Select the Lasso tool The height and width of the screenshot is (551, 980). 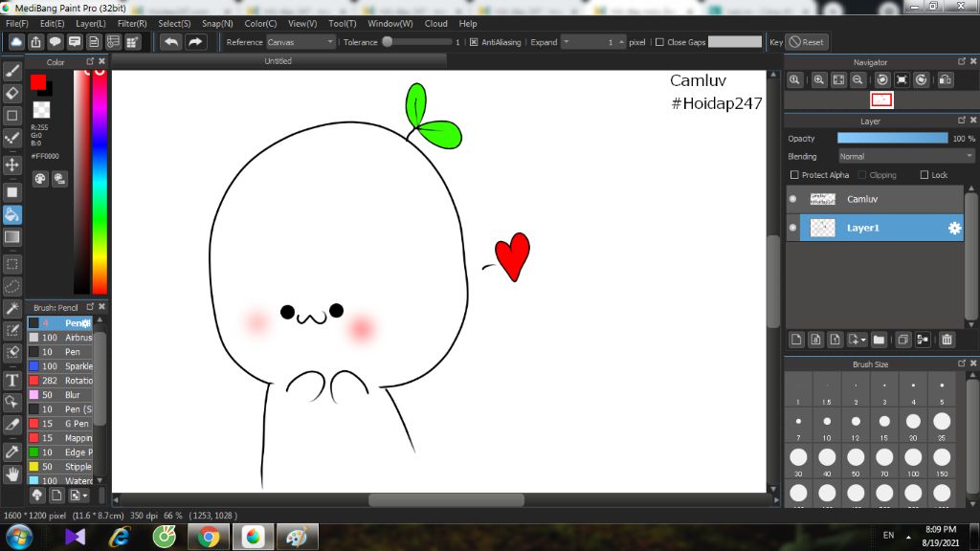point(11,287)
